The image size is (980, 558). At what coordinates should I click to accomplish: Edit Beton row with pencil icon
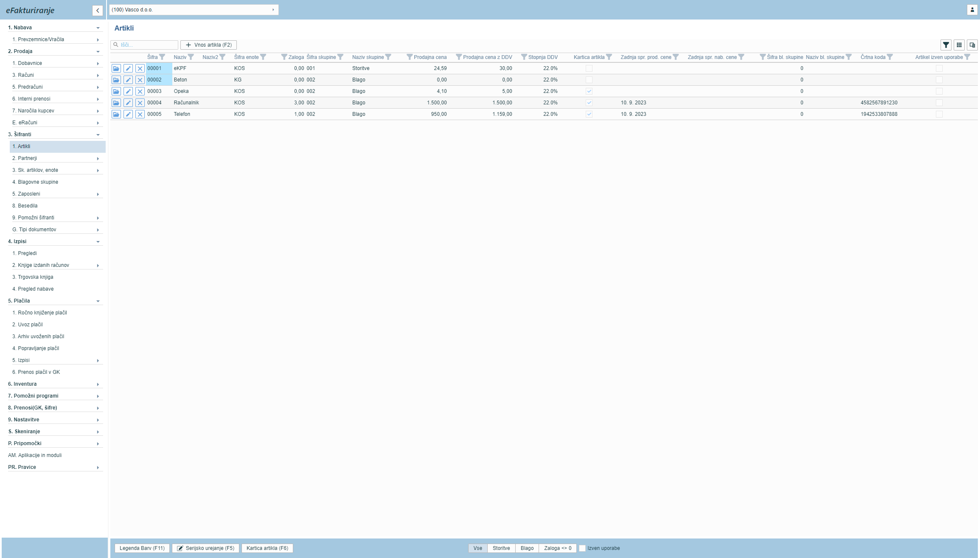pyautogui.click(x=128, y=80)
